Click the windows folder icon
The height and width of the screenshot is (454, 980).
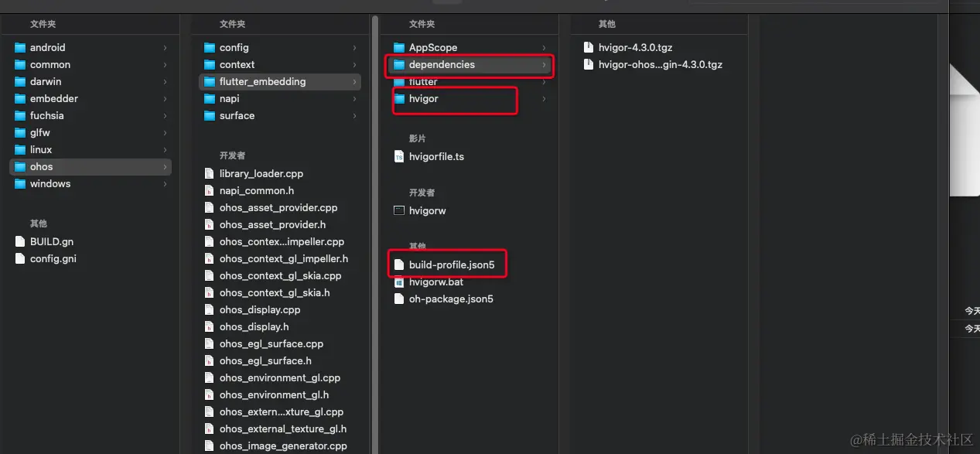point(20,183)
